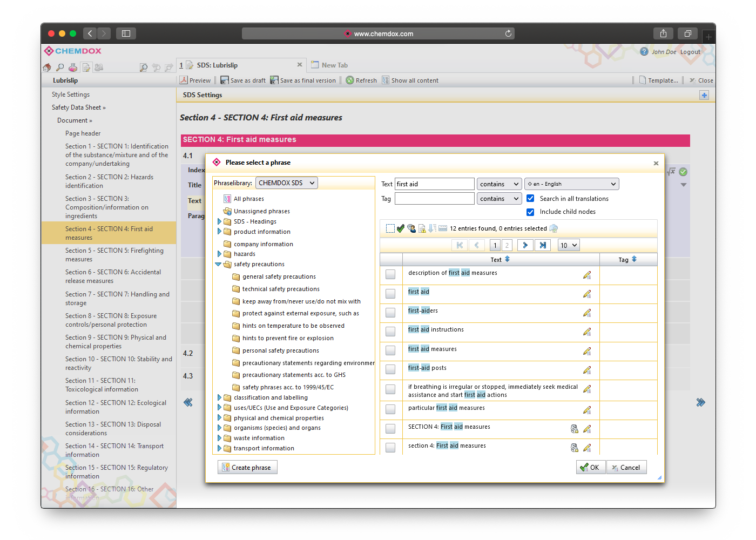The image size is (756, 540).
Task: Click the CHEMDOX logo
Action: pos(73,51)
